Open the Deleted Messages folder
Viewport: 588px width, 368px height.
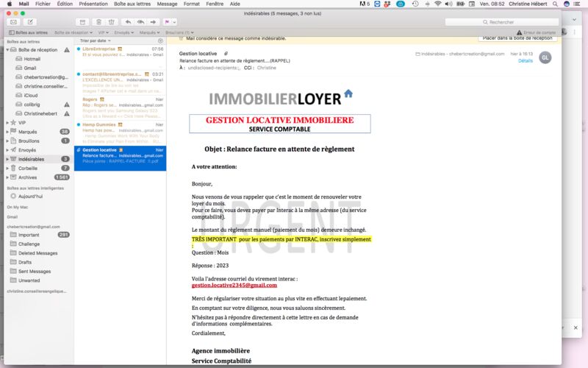click(38, 253)
